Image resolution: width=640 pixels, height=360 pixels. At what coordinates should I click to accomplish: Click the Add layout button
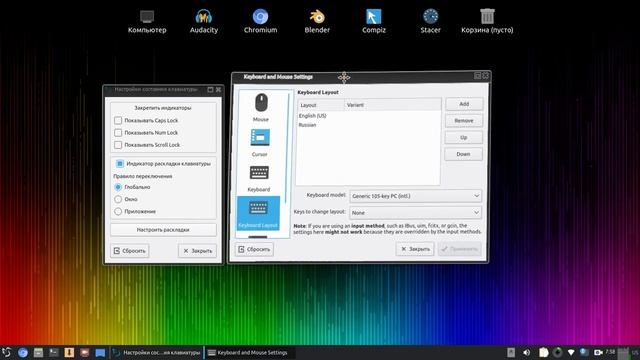point(464,104)
